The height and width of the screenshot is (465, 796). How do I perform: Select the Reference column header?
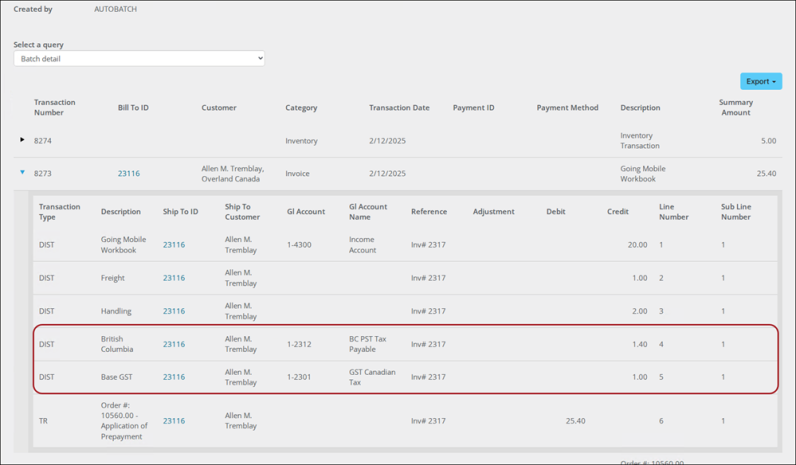click(429, 212)
